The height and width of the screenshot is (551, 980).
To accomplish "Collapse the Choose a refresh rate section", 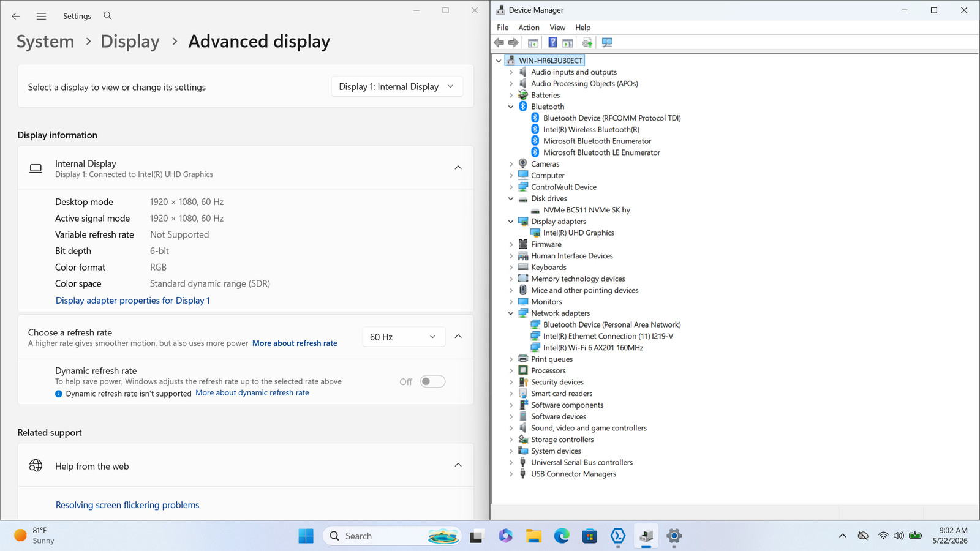I will click(458, 337).
